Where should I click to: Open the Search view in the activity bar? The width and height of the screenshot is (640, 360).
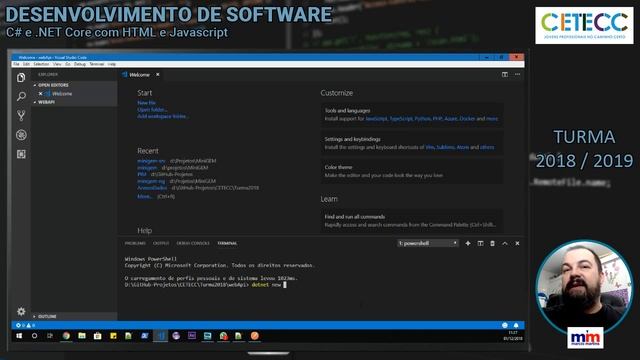(x=21, y=96)
